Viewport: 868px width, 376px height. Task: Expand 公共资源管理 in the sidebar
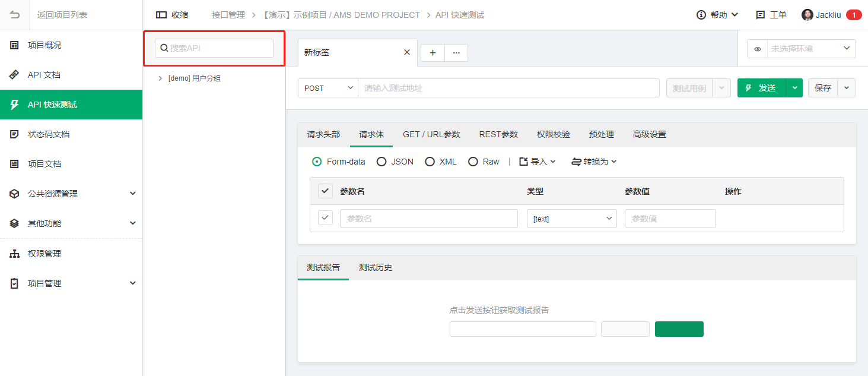pos(71,194)
